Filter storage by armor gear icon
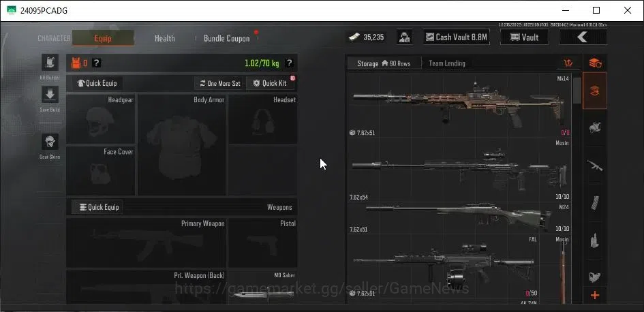644x312 pixels. point(595,127)
